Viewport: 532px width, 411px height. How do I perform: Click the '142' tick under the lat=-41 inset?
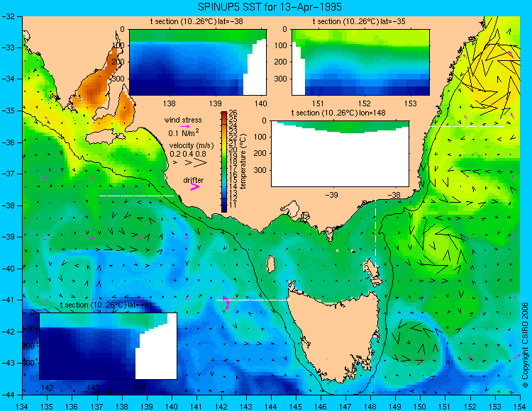coord(47,388)
